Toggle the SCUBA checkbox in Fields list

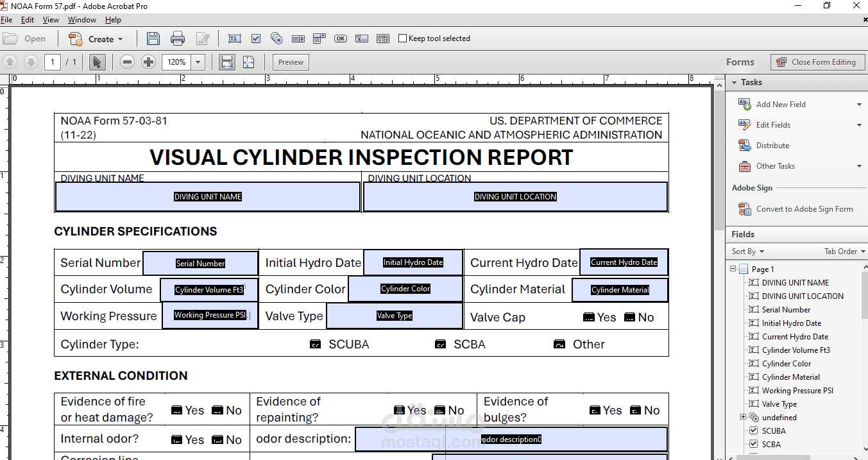[x=754, y=430]
